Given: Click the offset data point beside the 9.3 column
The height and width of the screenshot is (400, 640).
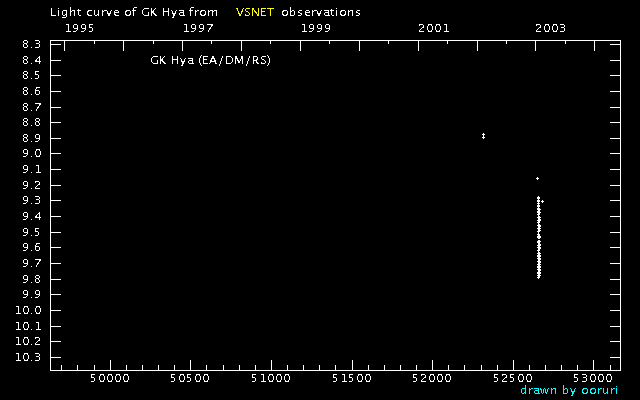Looking at the screenshot, I should tap(542, 201).
